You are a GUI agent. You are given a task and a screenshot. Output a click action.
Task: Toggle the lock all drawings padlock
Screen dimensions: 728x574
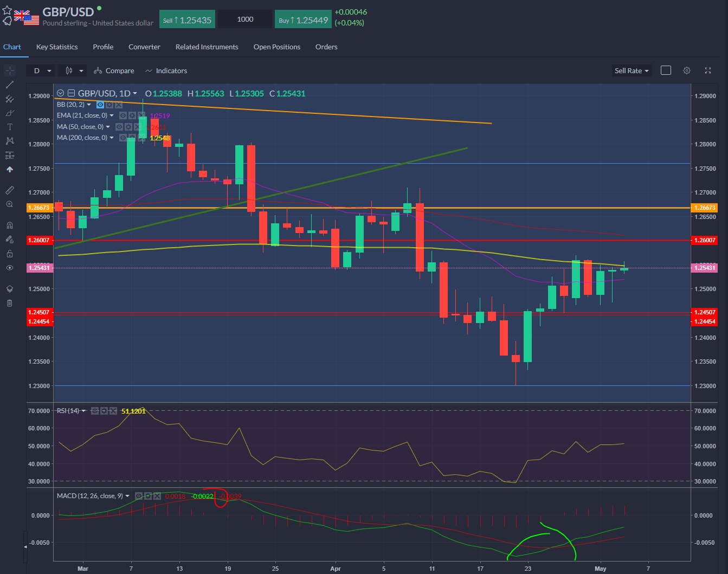(x=10, y=254)
